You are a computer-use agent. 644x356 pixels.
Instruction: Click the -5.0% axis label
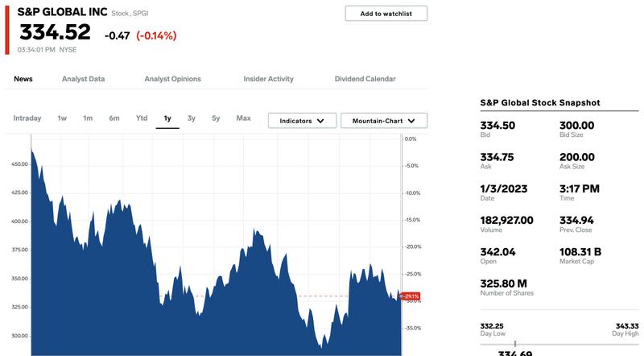[411, 166]
